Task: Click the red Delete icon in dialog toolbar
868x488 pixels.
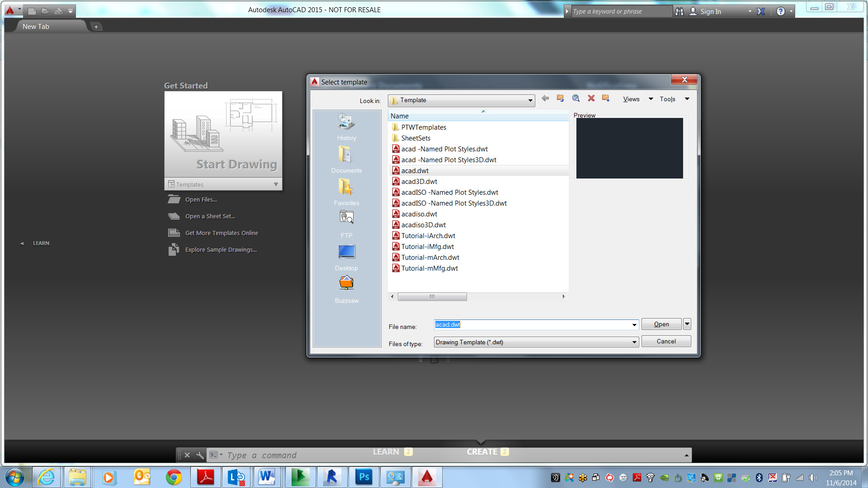Action: pos(591,99)
